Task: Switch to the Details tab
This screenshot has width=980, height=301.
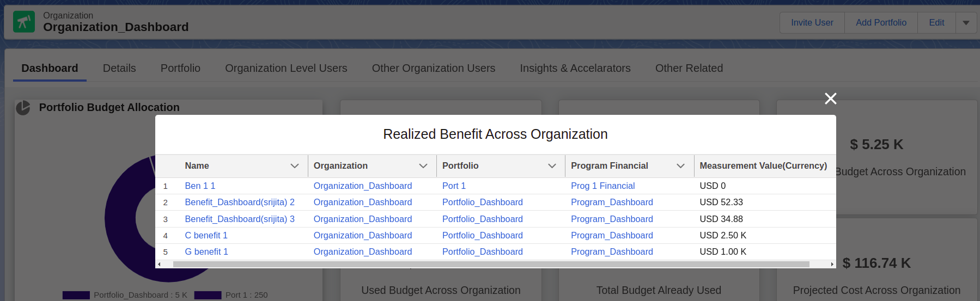Action: point(119,68)
